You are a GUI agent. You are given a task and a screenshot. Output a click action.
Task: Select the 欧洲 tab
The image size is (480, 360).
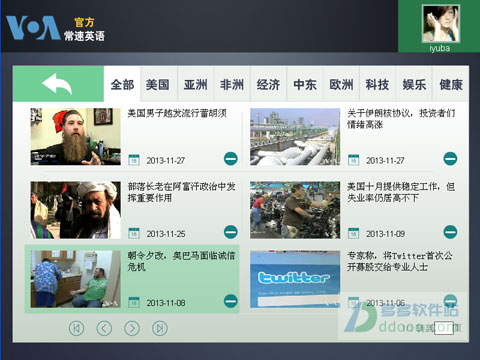pyautogui.click(x=341, y=84)
